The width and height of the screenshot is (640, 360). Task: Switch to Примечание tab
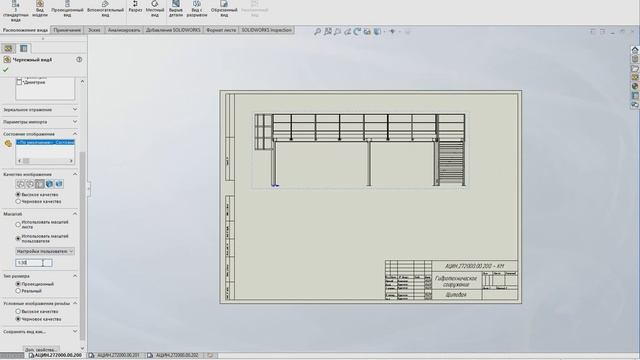[67, 30]
